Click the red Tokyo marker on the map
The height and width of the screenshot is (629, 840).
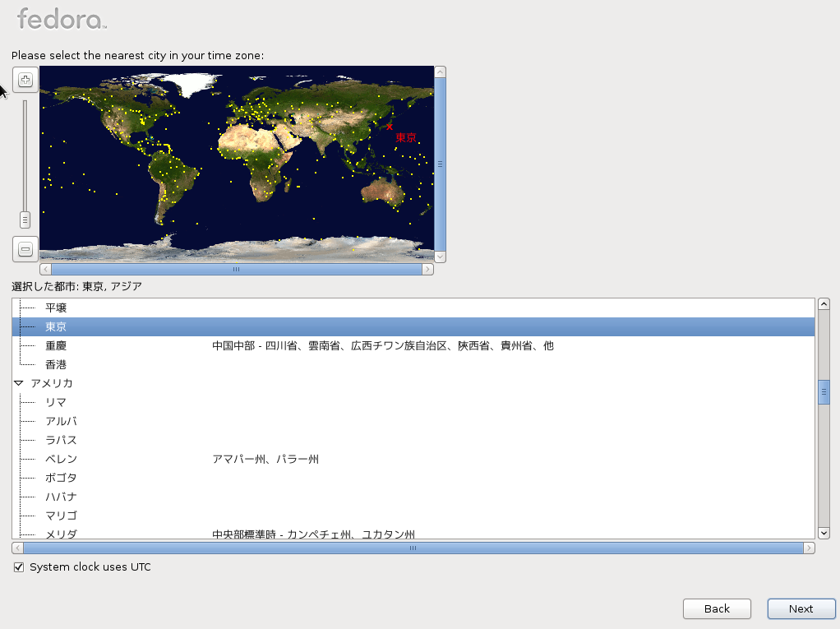click(390, 127)
